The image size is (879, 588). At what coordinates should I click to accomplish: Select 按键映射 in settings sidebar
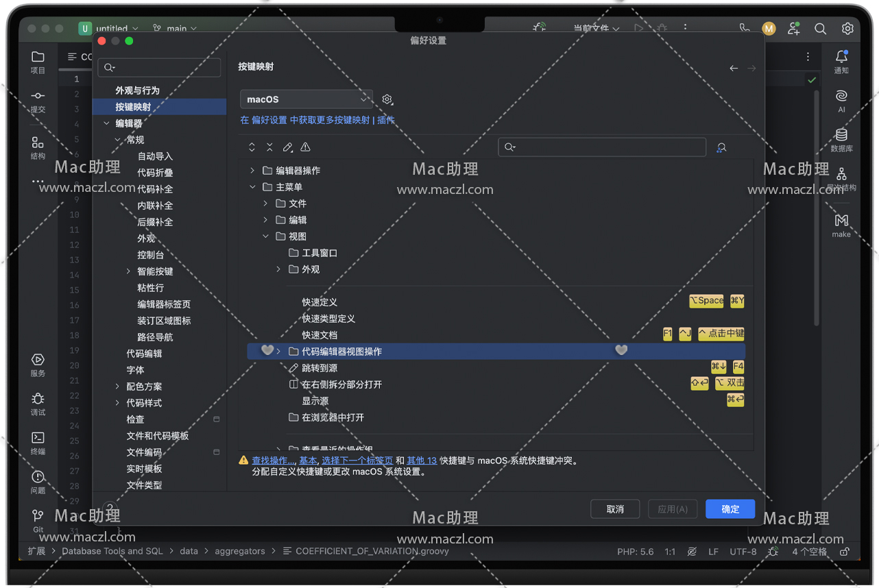click(159, 107)
